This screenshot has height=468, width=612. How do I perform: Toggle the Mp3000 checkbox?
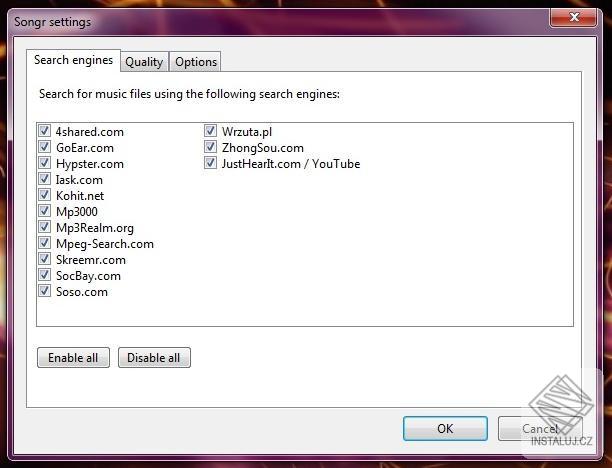point(44,211)
